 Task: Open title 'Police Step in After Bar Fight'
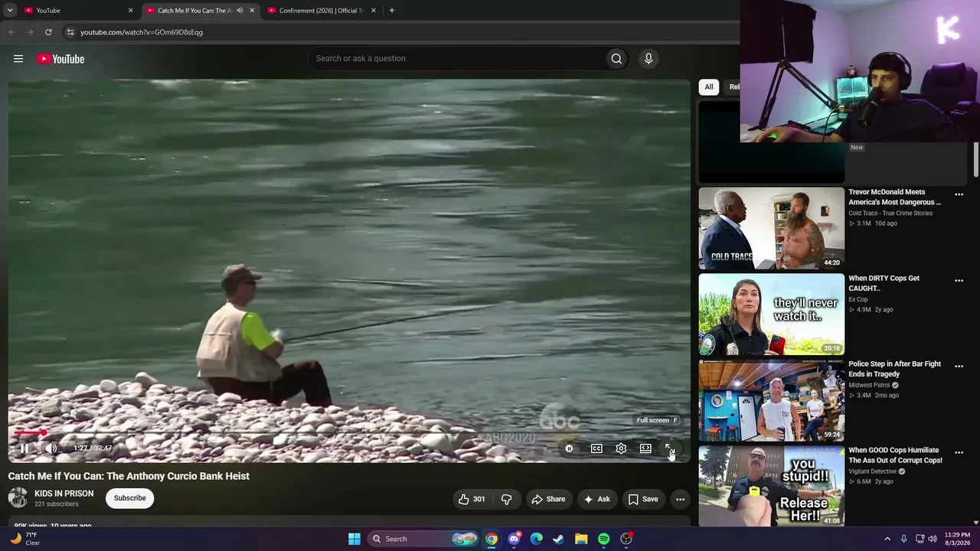(x=894, y=369)
